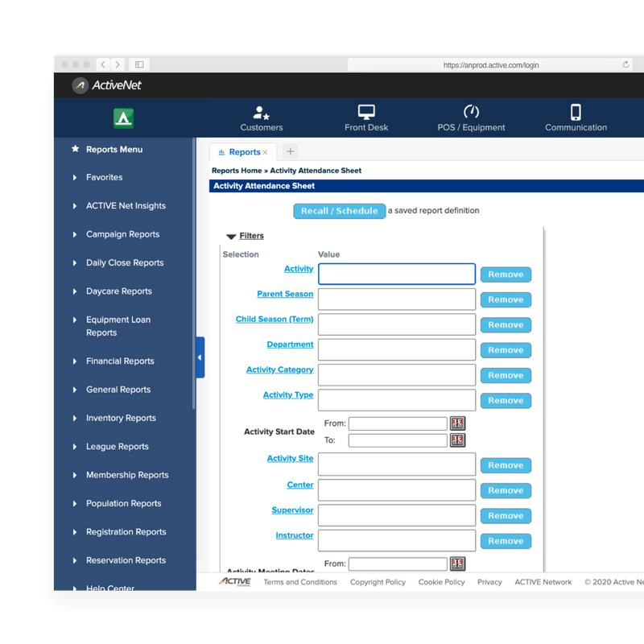The height and width of the screenshot is (644, 644).
Task: Click the Recall / Schedule button
Action: tap(339, 211)
